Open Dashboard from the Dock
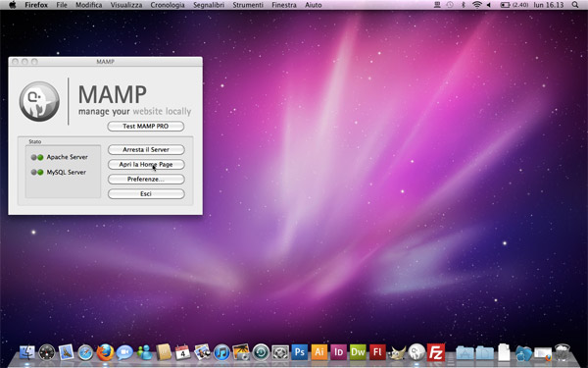This screenshot has width=588, height=368. tap(47, 352)
